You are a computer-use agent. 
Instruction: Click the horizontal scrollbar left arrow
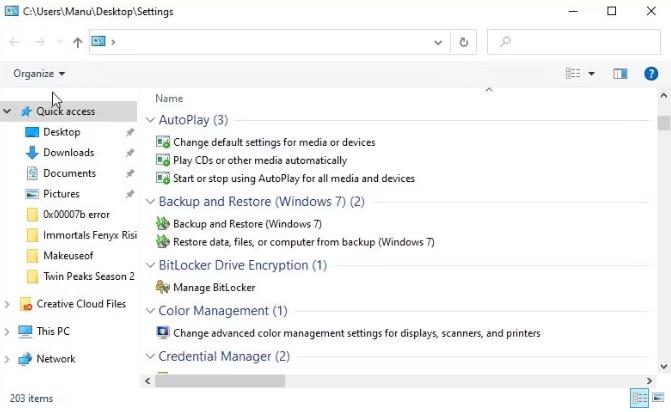(x=148, y=381)
